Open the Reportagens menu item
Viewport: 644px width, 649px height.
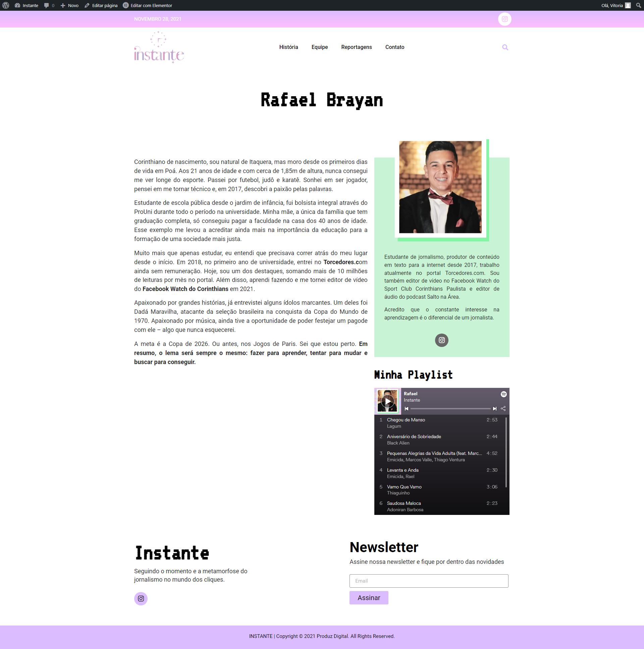pos(356,47)
